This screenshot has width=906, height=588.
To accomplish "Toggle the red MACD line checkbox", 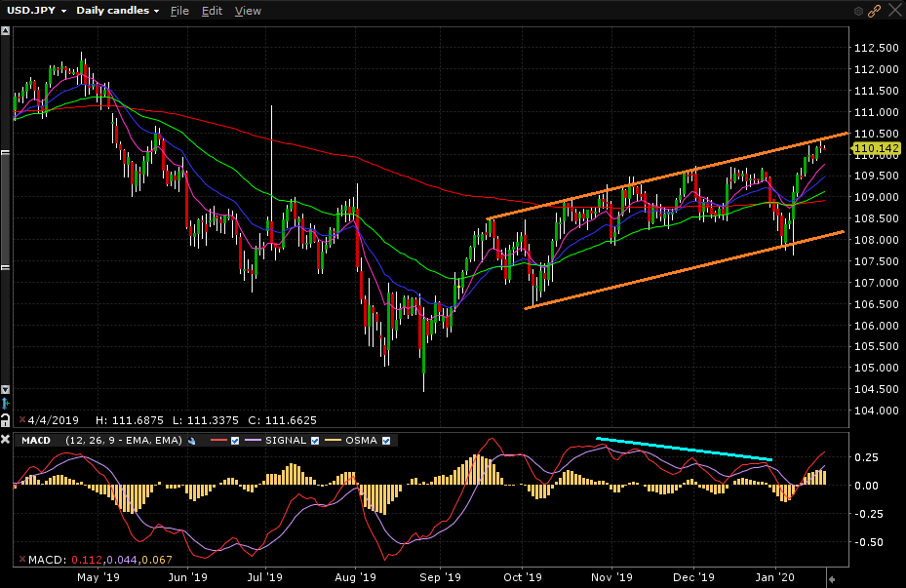I will click(x=235, y=441).
